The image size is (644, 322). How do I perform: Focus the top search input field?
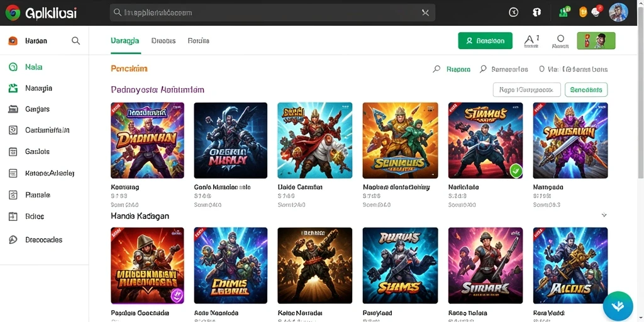[272, 13]
